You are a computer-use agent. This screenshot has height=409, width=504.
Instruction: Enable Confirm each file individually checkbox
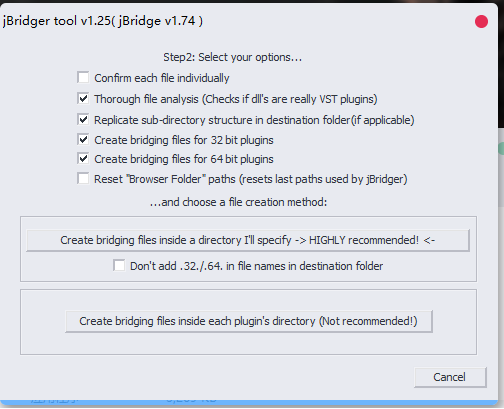click(83, 78)
